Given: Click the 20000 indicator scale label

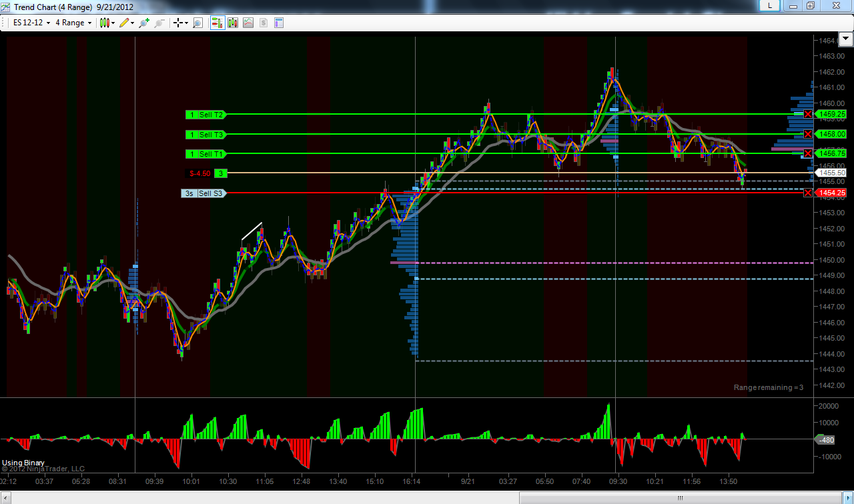Looking at the screenshot, I should coord(830,406).
